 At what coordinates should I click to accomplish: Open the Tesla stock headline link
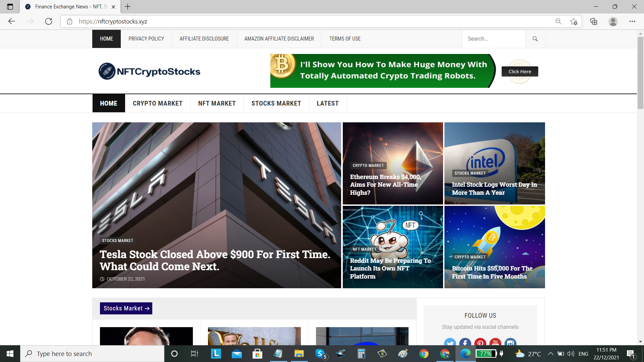pos(215,260)
